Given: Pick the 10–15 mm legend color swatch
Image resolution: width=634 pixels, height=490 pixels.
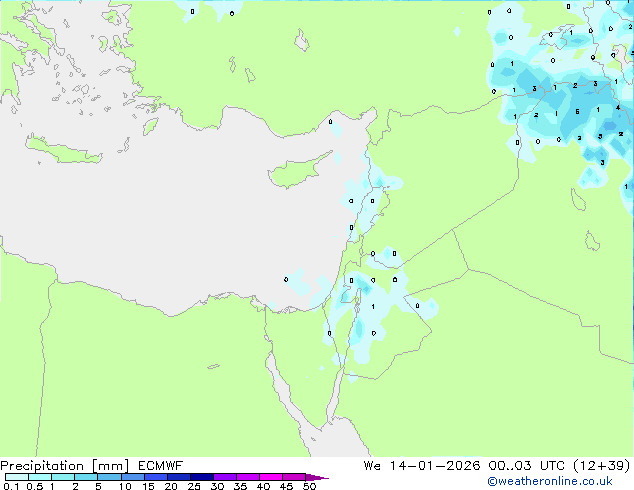Looking at the screenshot, I should (x=132, y=477).
